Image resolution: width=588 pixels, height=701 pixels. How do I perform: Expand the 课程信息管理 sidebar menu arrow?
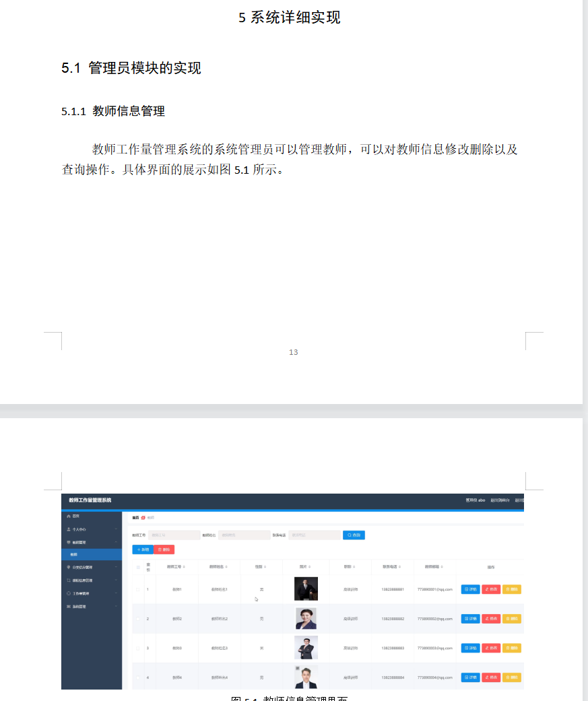pos(116,580)
